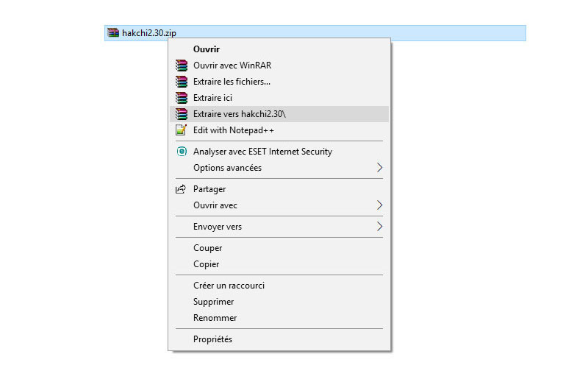
Task: Click the ESET Internet Security icon
Action: point(181,152)
